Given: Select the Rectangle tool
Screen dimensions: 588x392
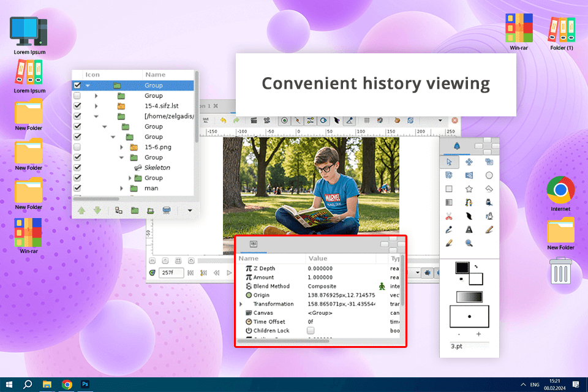Looking at the screenshot, I should click(x=448, y=189).
